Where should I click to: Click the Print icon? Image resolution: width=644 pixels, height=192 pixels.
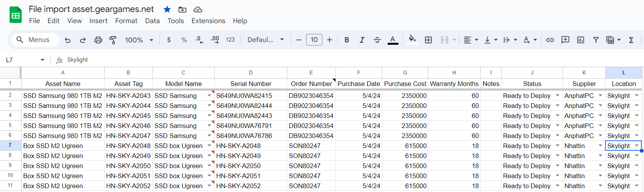coord(98,40)
